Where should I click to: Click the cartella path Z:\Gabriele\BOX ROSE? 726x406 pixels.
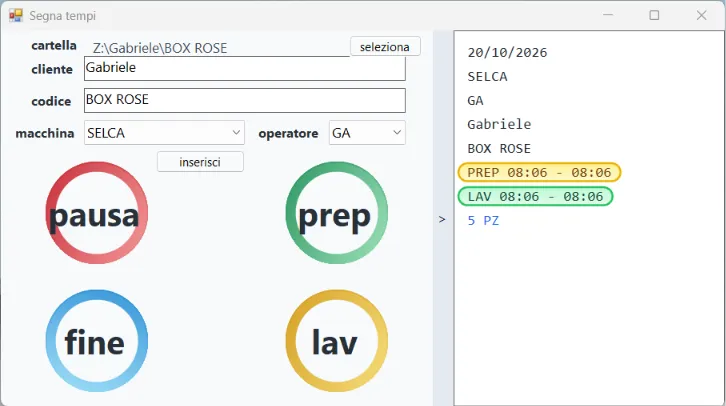pos(160,48)
